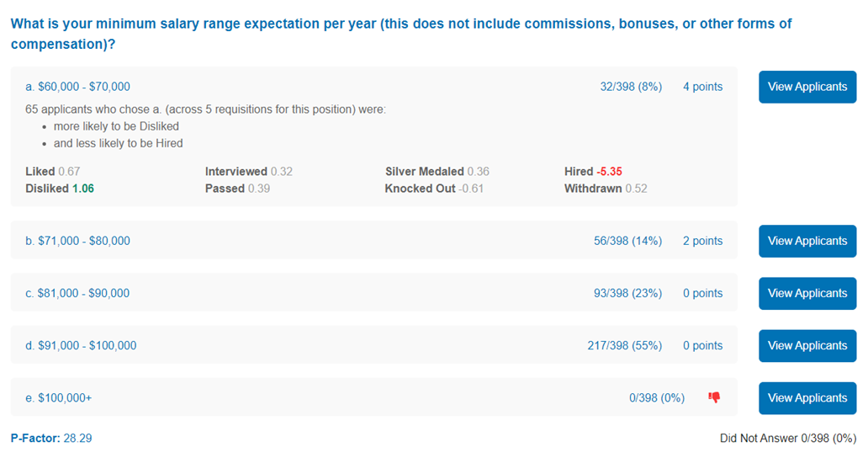This screenshot has width=868, height=474.
Task: Click the 93/398 (23%) count
Action: [627, 293]
